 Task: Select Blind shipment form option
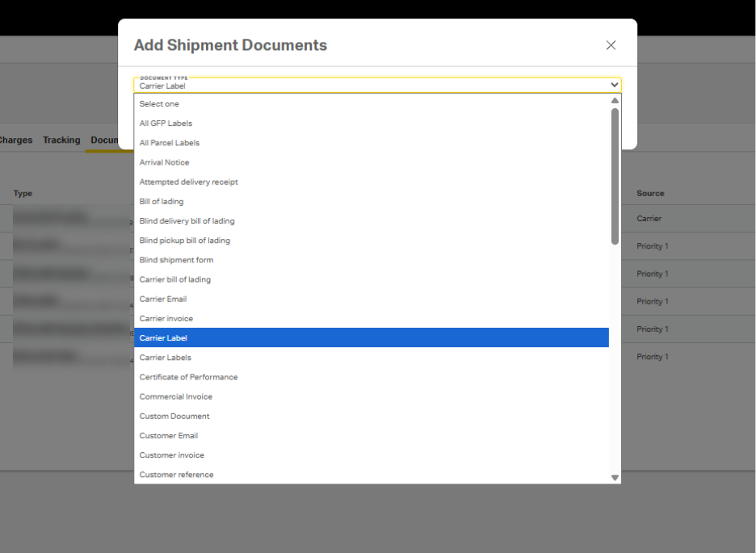pos(176,260)
